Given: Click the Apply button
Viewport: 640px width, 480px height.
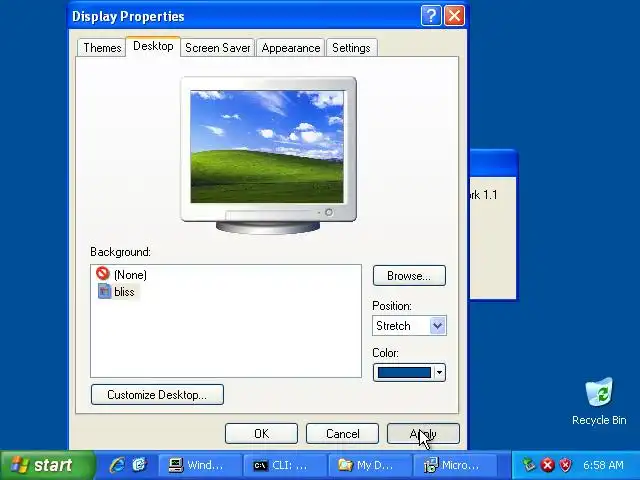Looking at the screenshot, I should [x=423, y=433].
